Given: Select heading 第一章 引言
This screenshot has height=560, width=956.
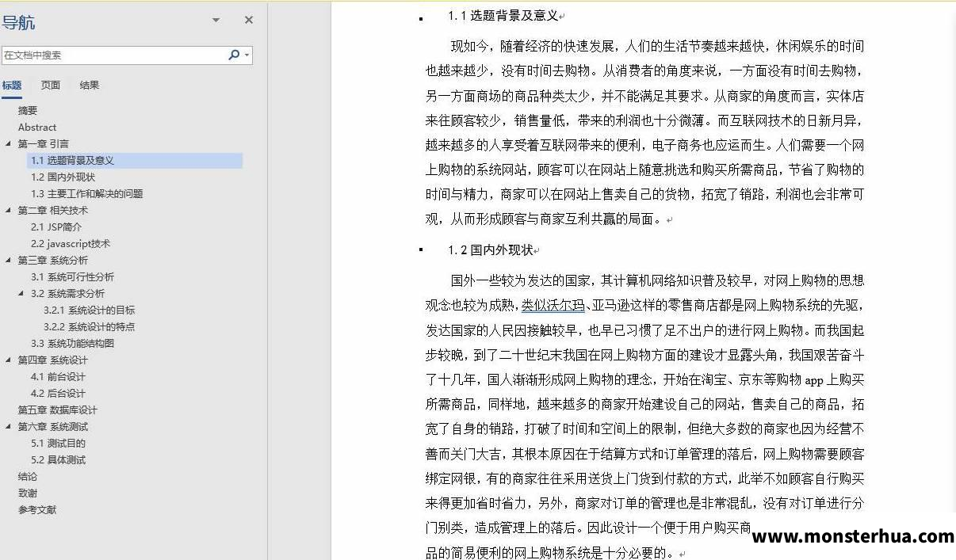Looking at the screenshot, I should (44, 144).
